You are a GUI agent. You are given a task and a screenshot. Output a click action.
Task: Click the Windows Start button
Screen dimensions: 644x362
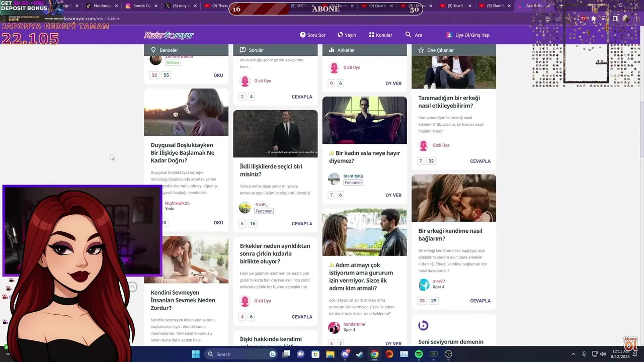point(196,354)
